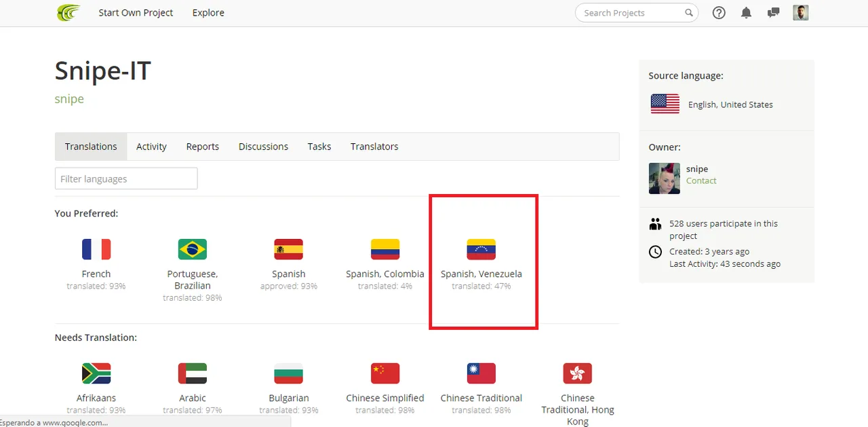Click the 'You Preferred:' heading
This screenshot has width=868, height=427.
pyautogui.click(x=87, y=213)
